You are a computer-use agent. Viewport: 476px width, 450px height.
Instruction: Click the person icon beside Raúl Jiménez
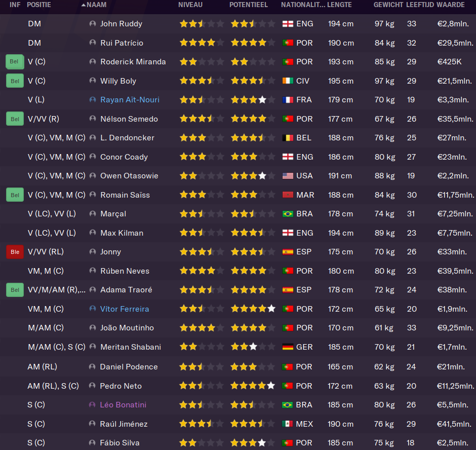click(x=92, y=424)
